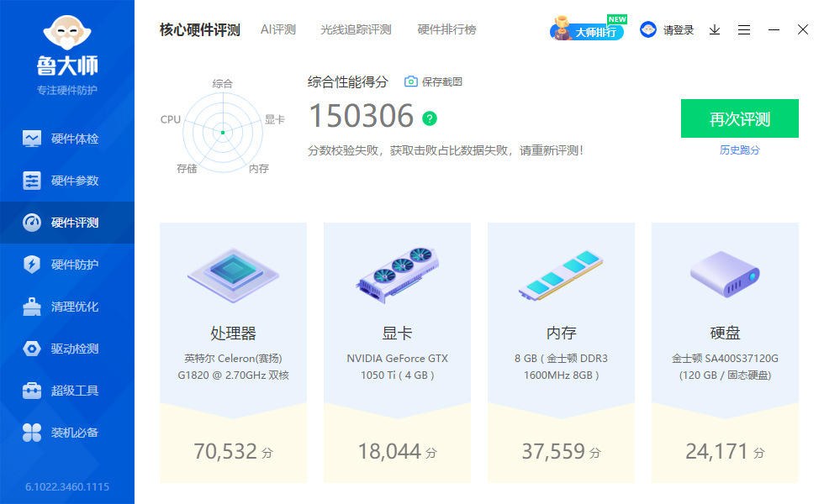Click the 综合性能得分 heading
The width and height of the screenshot is (824, 504).
(348, 82)
